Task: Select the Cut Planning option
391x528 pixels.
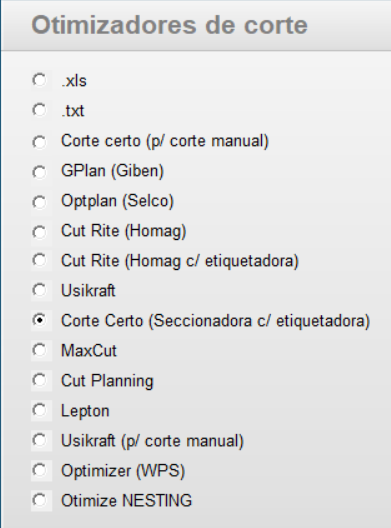Action: (39, 380)
